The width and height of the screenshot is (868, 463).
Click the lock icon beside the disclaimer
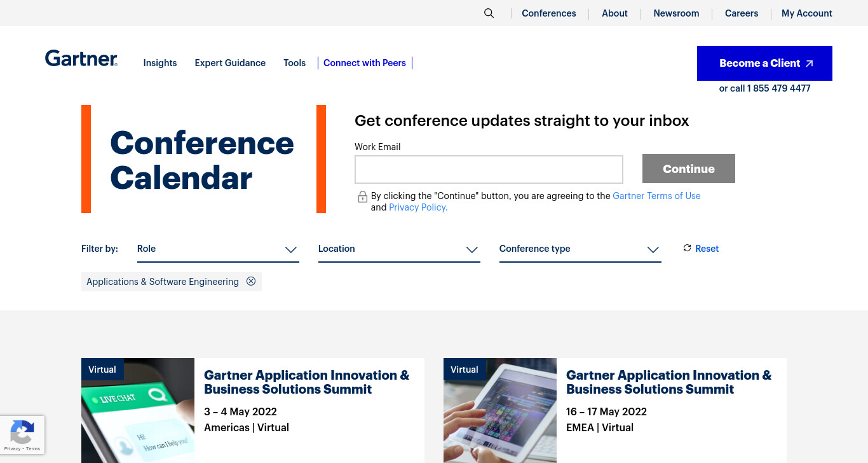[x=362, y=197]
